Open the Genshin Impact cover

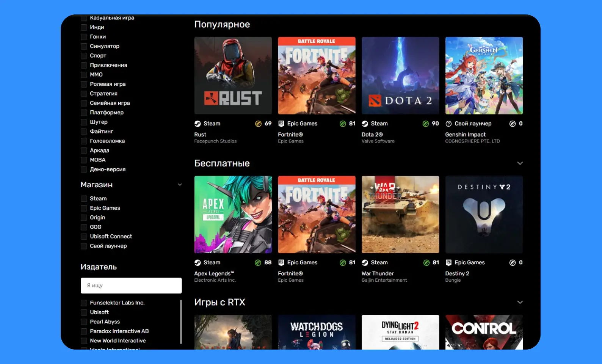tap(484, 75)
